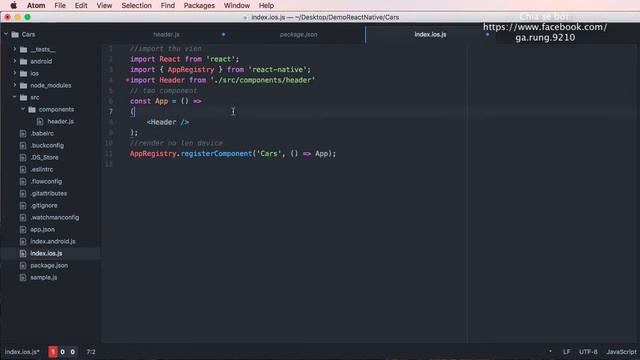640x360 pixels.
Task: Switch to the index.ios.js tab
Action: click(430, 35)
